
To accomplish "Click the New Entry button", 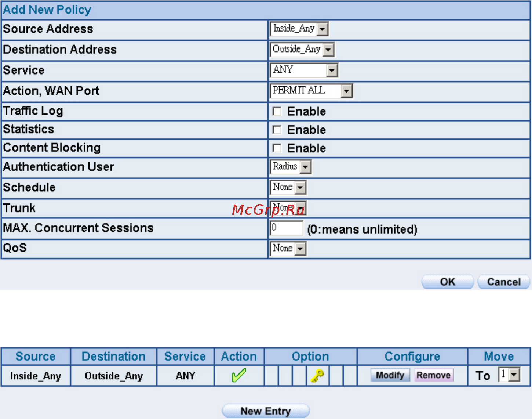I will [266, 411].
